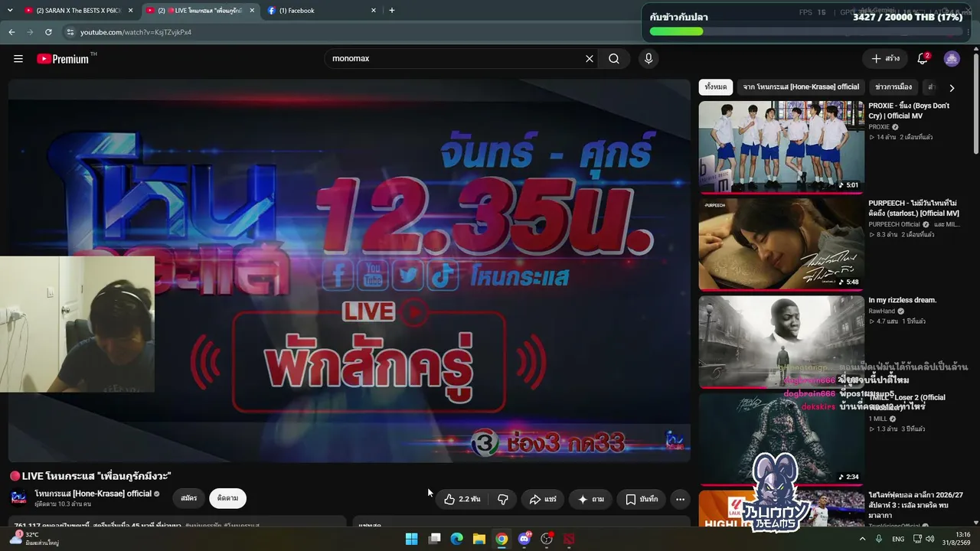Open the Dota 2 taskbar icon
This screenshot has width=980, height=551.
pos(569,539)
